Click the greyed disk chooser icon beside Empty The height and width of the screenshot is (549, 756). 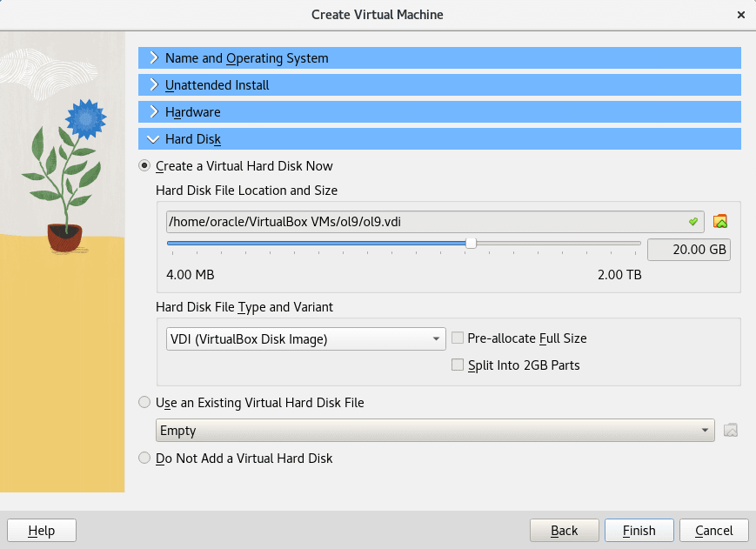click(731, 430)
